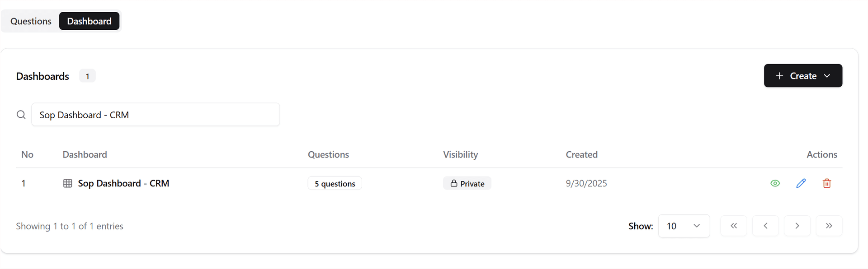The image size is (868, 269).
Task: Click the plus icon on the Create button
Action: coord(779,75)
